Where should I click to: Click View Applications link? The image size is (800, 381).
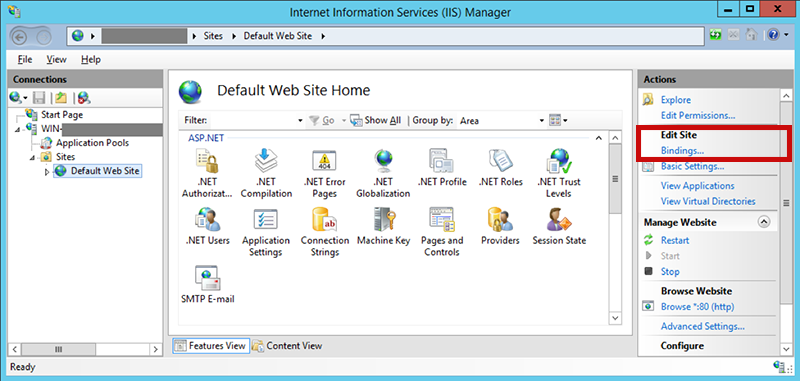click(x=697, y=186)
